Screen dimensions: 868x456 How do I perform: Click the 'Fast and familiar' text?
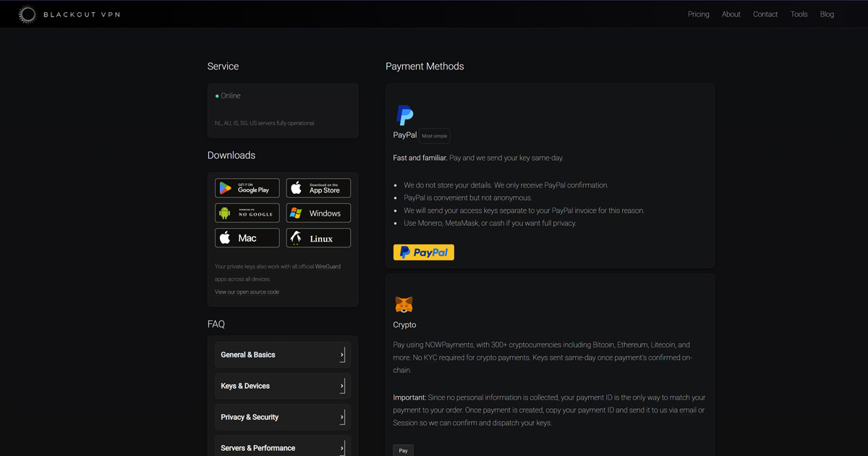[420, 158]
